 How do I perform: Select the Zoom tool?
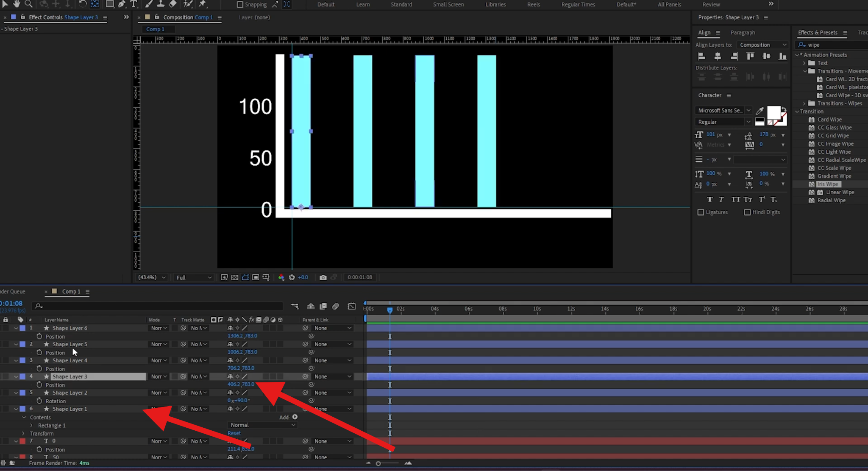pos(29,4)
